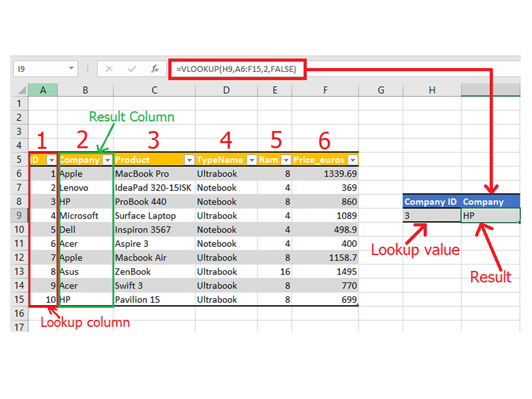This screenshot has width=532, height=399.
Task: Open the Name Box dropdown arrow
Action: 71,69
